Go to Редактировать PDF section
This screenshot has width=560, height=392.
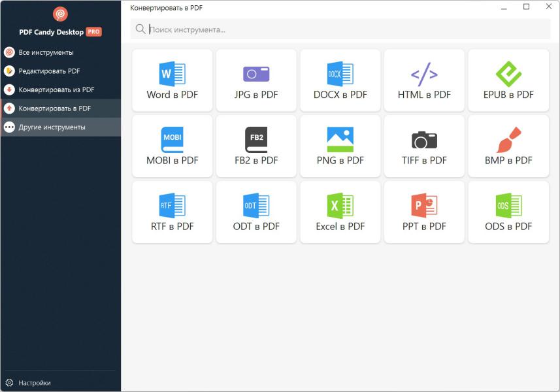pyautogui.click(x=49, y=71)
